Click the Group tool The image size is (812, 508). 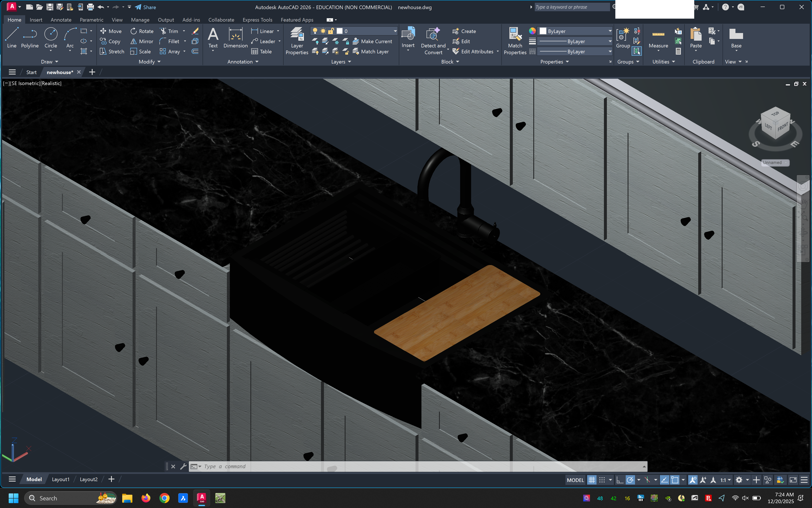tap(623, 38)
